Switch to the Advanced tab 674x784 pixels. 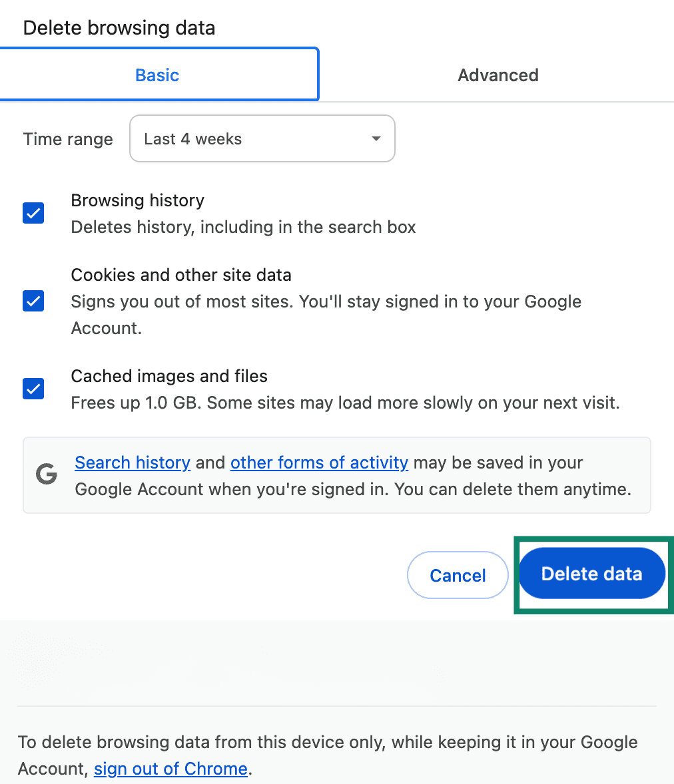coord(498,75)
